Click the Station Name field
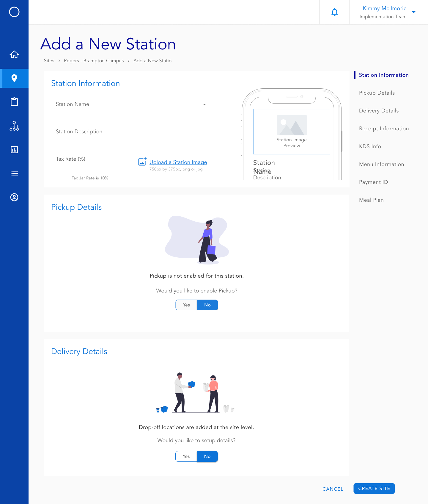The height and width of the screenshot is (504, 428). tap(131, 104)
